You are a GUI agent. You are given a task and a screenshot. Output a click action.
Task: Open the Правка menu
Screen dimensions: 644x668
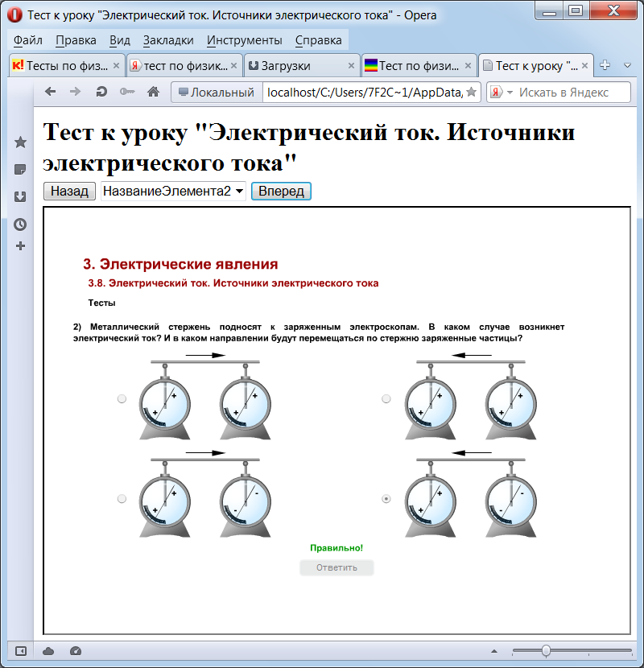pos(76,40)
